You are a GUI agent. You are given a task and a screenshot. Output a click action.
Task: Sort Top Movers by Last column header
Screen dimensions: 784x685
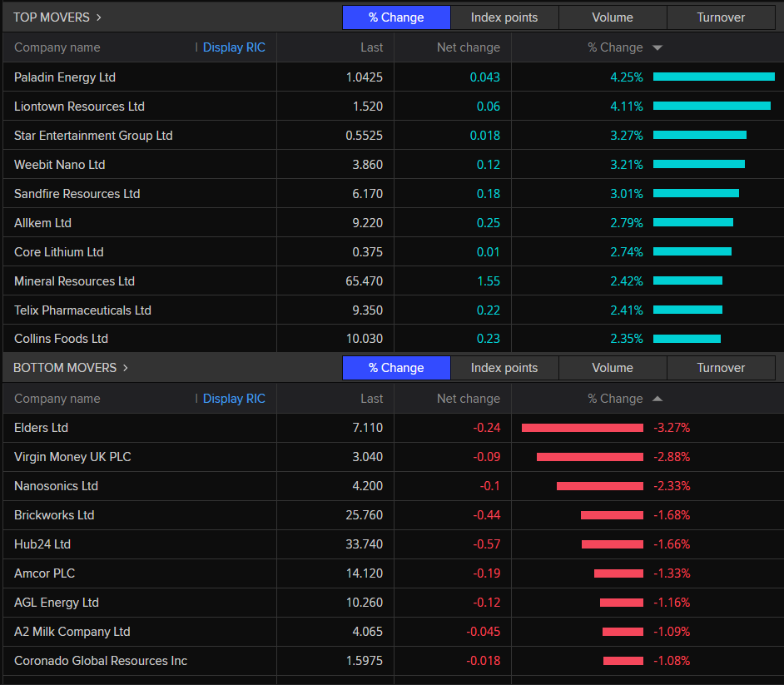click(x=371, y=47)
